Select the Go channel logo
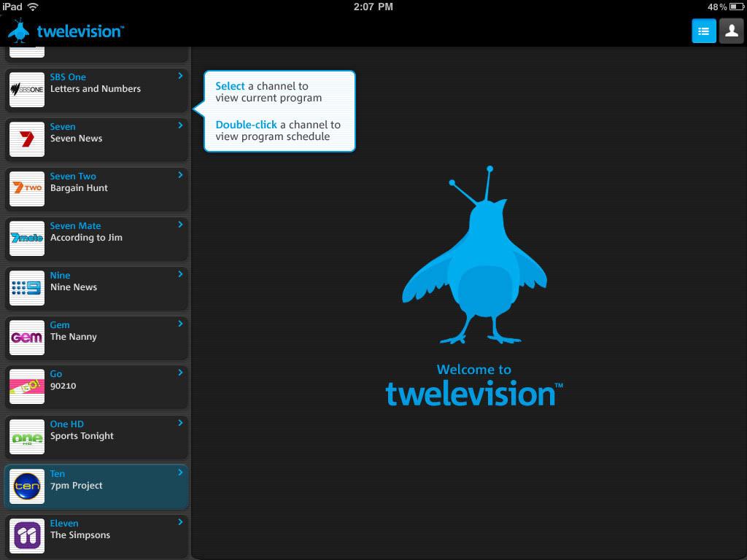This screenshot has height=560, width=747. pyautogui.click(x=26, y=386)
